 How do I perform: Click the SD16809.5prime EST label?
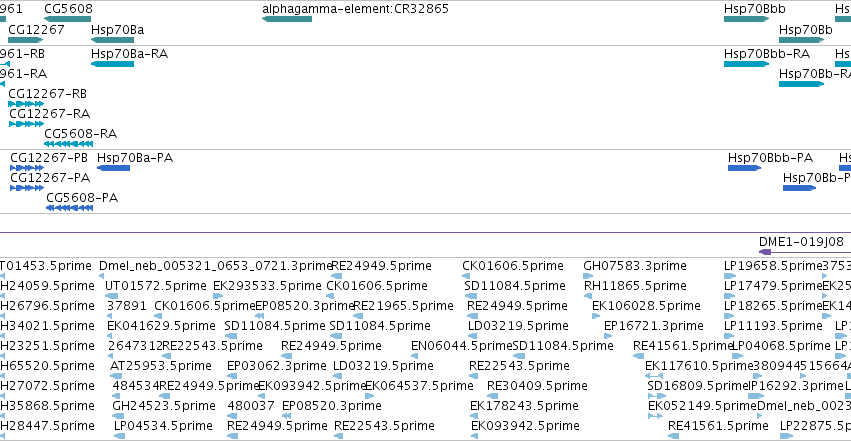pos(697,386)
